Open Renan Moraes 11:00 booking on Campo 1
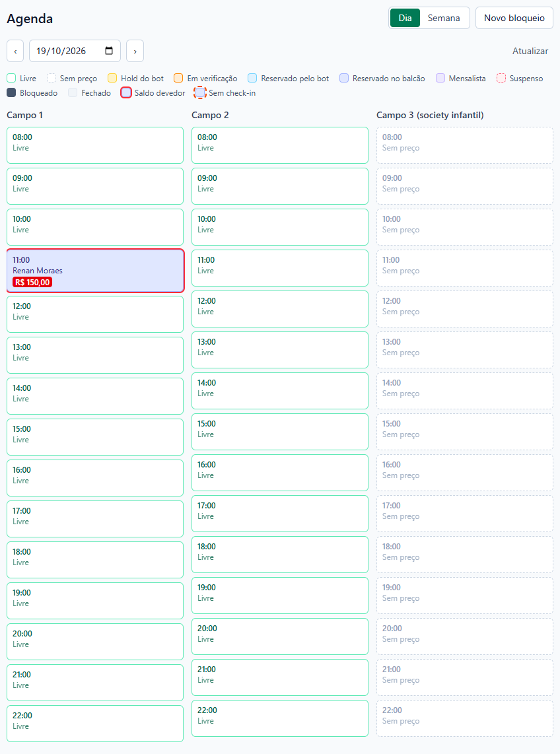This screenshot has height=754, width=560. coord(95,271)
